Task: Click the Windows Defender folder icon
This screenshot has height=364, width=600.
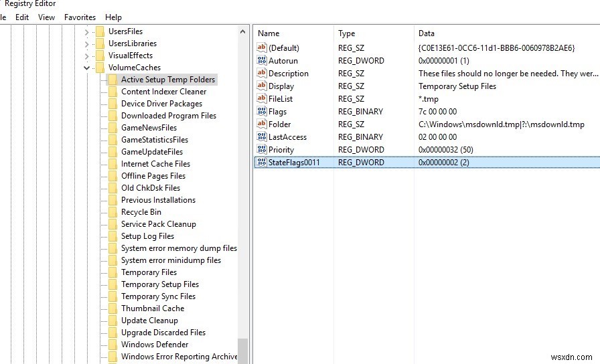Action: 112,345
